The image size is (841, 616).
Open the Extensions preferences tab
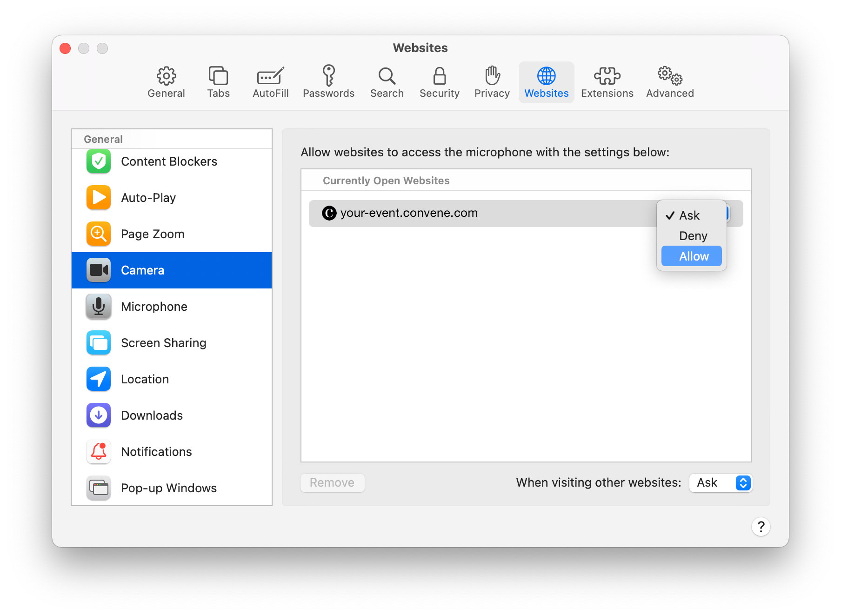pyautogui.click(x=607, y=82)
